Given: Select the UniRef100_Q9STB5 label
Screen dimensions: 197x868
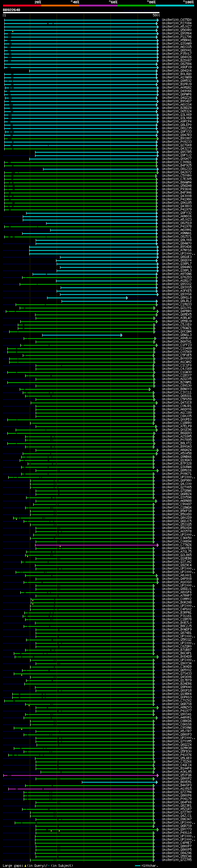Looking at the screenshot, I should click(177, 152).
